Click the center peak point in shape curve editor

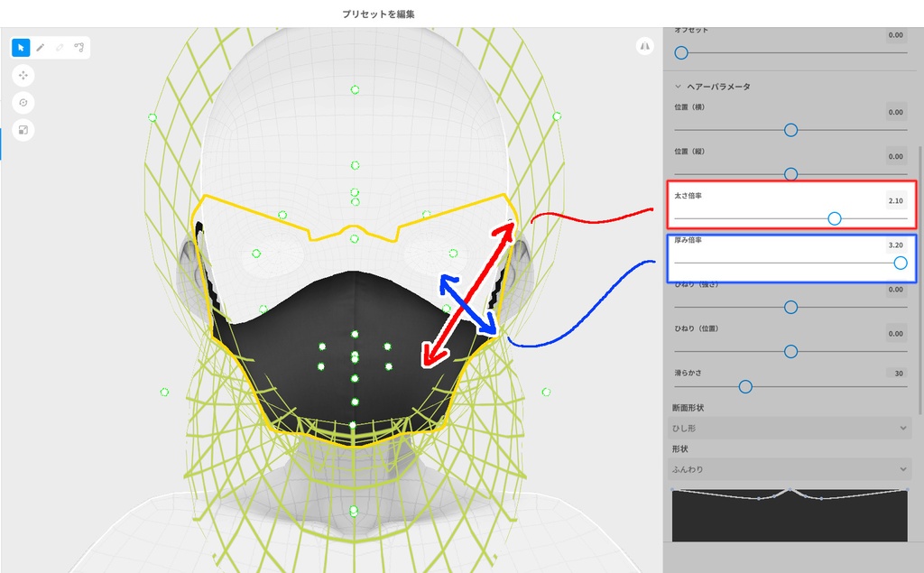point(790,489)
